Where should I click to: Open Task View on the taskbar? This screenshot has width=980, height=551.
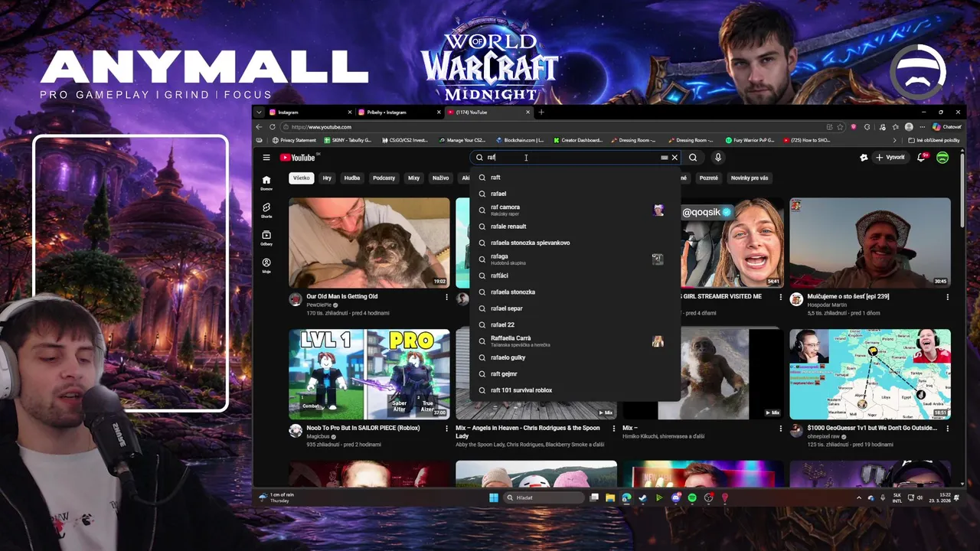pos(594,497)
